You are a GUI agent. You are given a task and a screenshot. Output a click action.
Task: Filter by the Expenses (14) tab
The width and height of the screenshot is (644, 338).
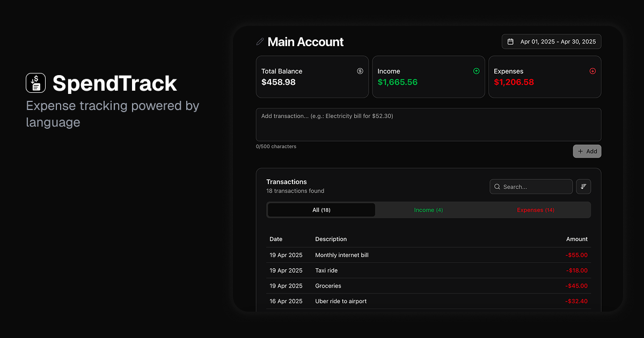click(535, 210)
